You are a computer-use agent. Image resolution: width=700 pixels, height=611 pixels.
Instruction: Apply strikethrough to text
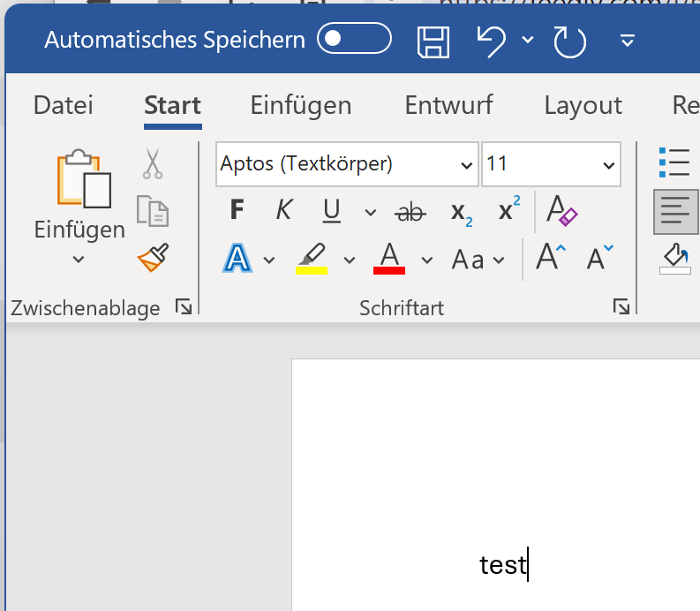pyautogui.click(x=410, y=211)
